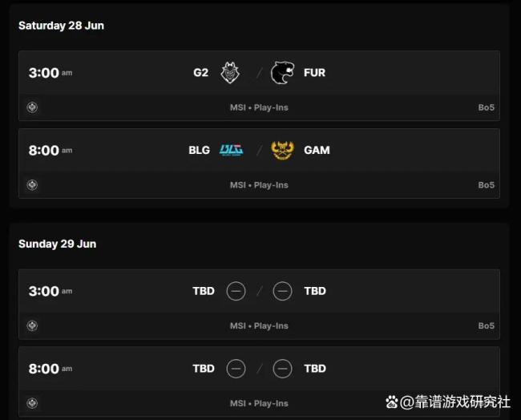521x420 pixels.
Task: Click MSI league icon under BLG match
Action: 32,184
